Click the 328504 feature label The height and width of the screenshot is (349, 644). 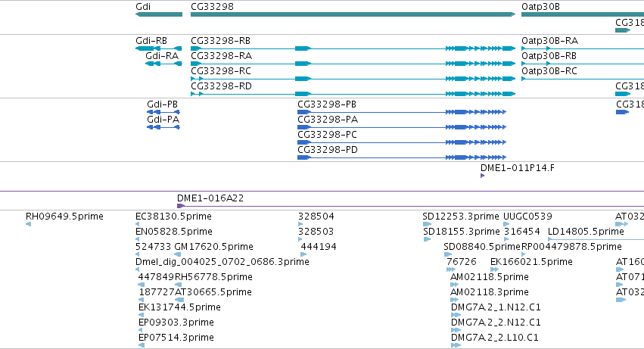pyautogui.click(x=316, y=217)
